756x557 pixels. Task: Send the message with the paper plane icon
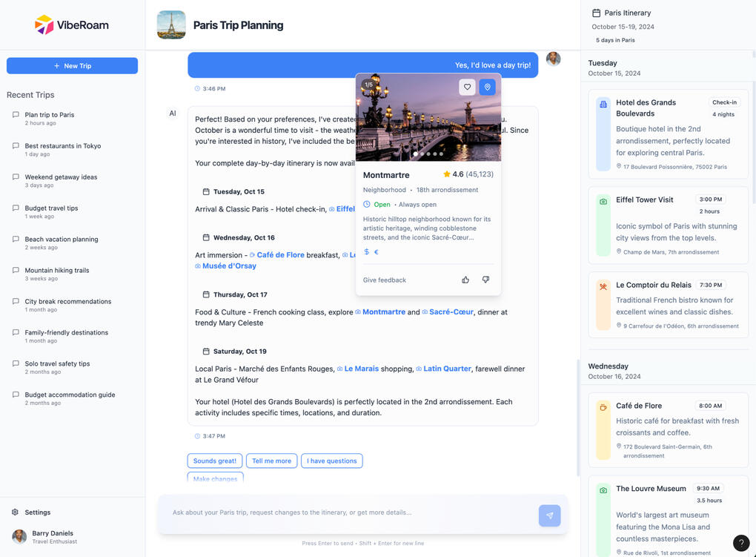pos(549,515)
